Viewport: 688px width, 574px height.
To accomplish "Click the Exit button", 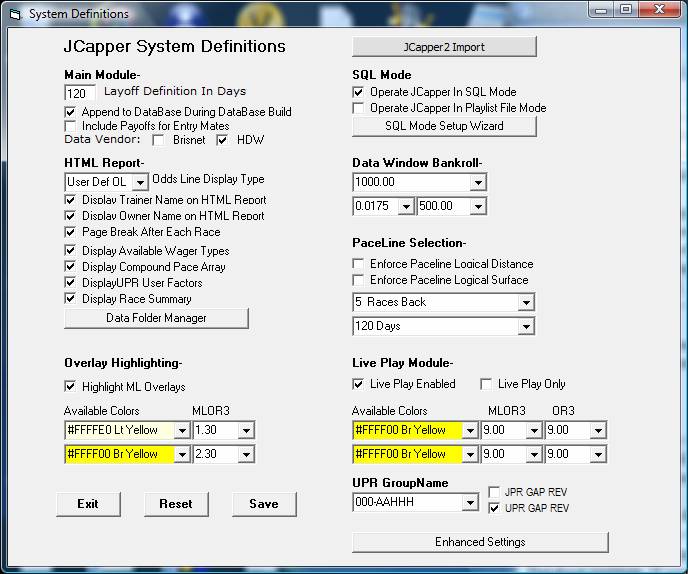I will pos(88,504).
